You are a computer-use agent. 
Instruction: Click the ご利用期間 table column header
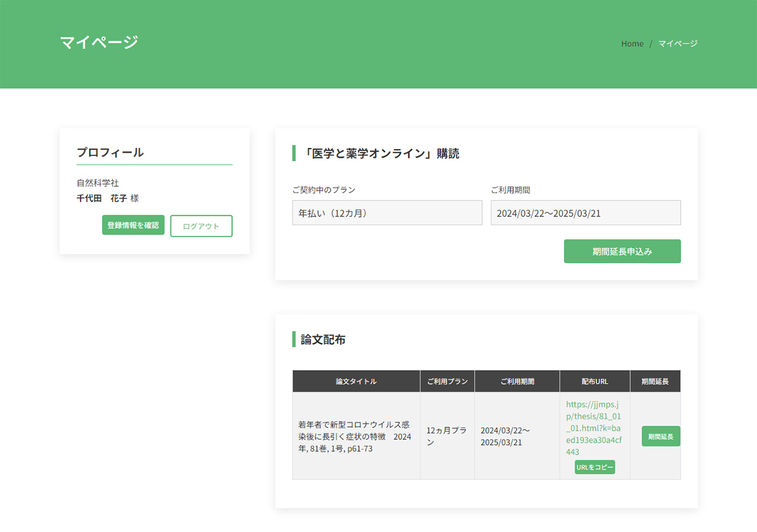517,381
